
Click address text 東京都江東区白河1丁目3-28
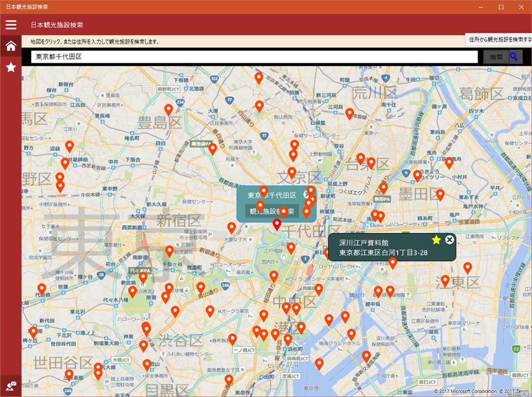[383, 252]
